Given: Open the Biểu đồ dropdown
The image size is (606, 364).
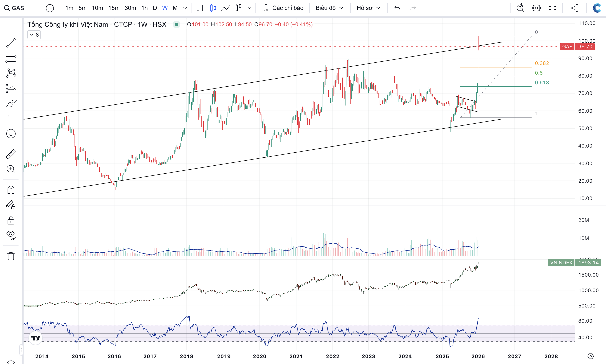Looking at the screenshot, I should pos(329,8).
